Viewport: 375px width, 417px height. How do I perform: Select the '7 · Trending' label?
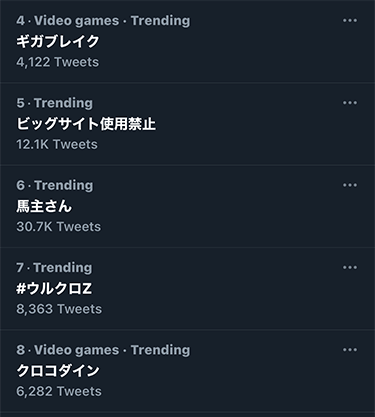click(x=54, y=268)
